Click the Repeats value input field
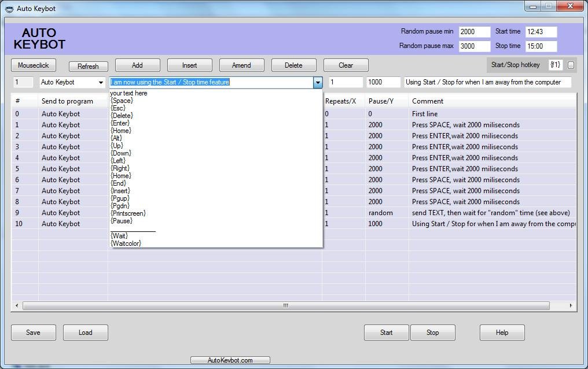The width and height of the screenshot is (588, 369). click(x=346, y=82)
